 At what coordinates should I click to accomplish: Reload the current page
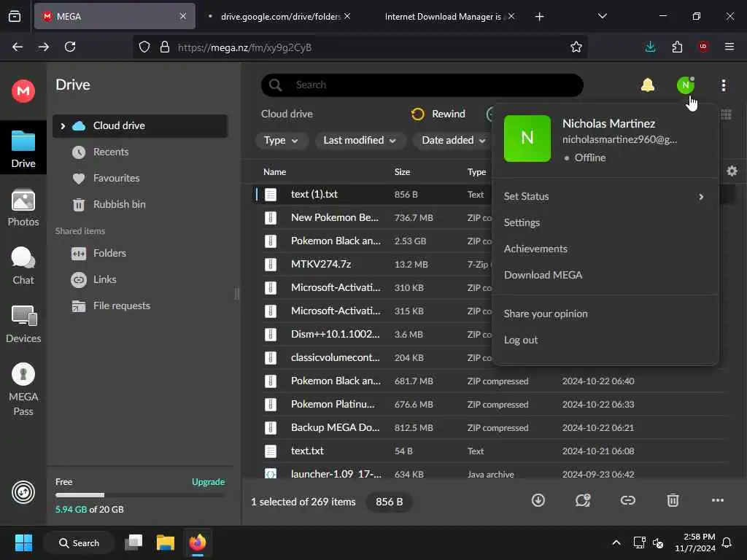point(70,47)
